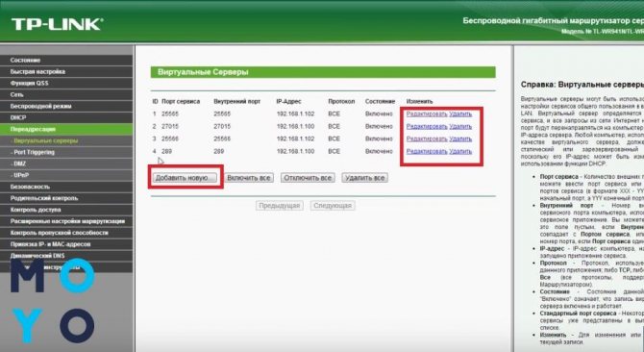The image size is (644, 352).
Task: Click the Удалить все button
Action: coord(364,178)
